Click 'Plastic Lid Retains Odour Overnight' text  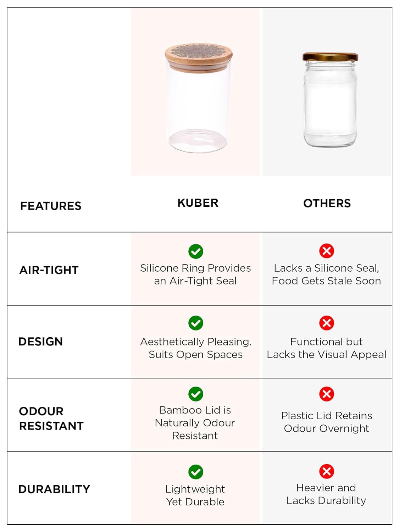[327, 422]
